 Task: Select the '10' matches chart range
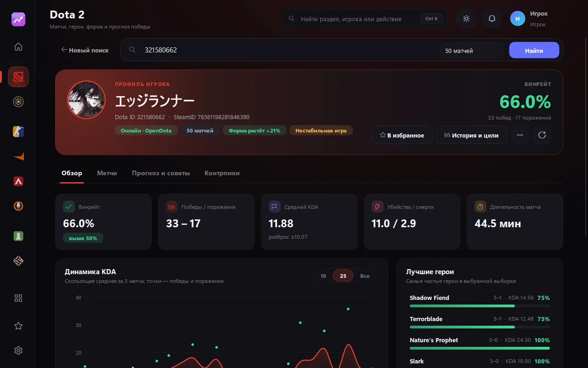point(323,276)
